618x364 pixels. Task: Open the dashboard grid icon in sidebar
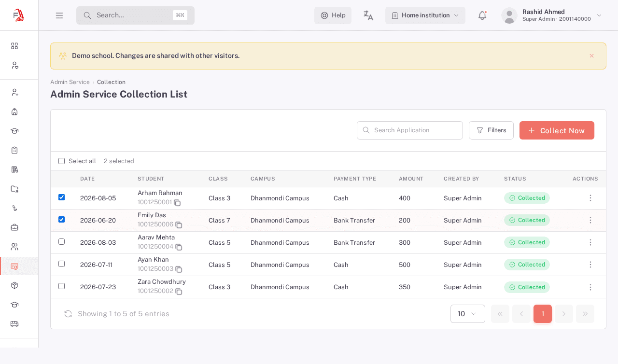(14, 46)
